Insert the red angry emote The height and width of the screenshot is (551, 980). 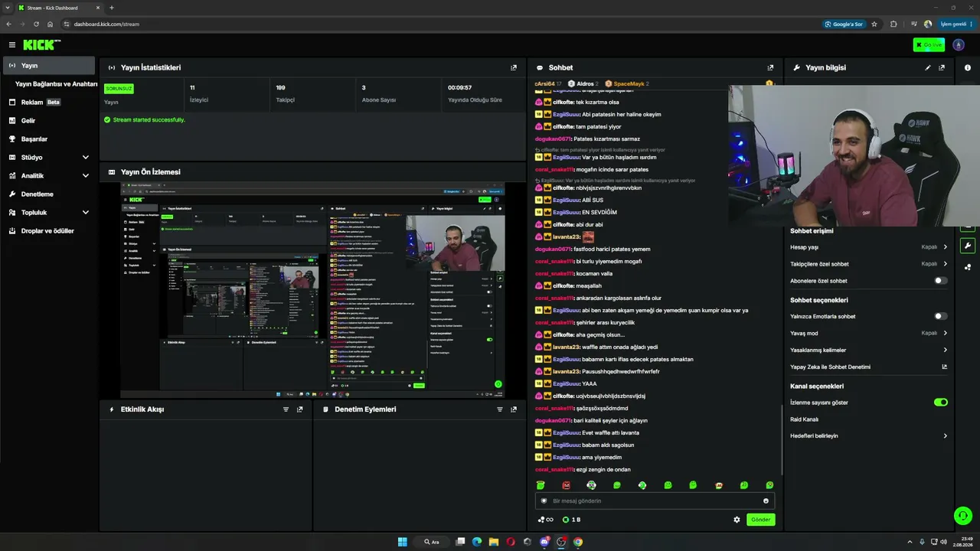pos(566,485)
